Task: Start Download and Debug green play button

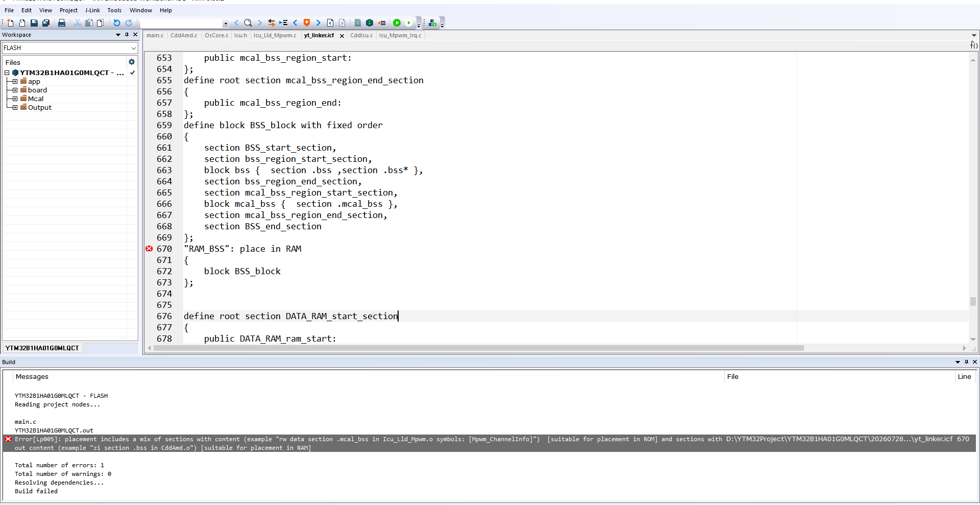Action: coord(397,23)
